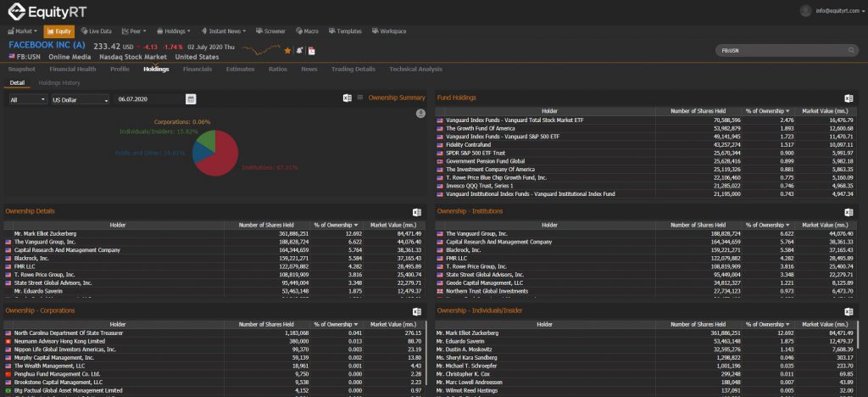
Task: Switch to the Financial Health tab
Action: pos(73,70)
